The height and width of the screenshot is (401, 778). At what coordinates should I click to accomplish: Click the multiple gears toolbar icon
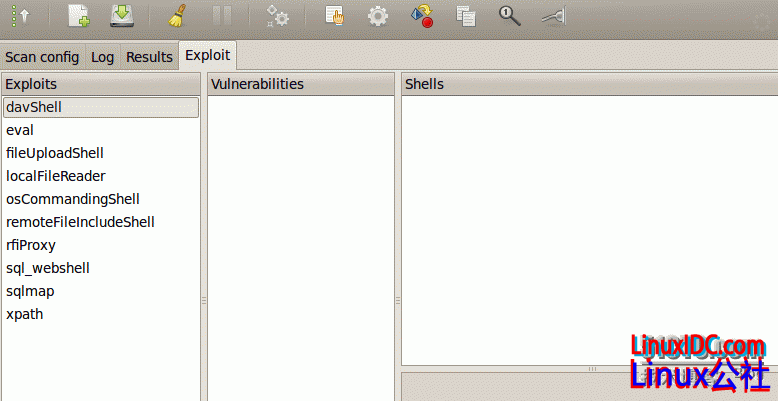point(277,16)
